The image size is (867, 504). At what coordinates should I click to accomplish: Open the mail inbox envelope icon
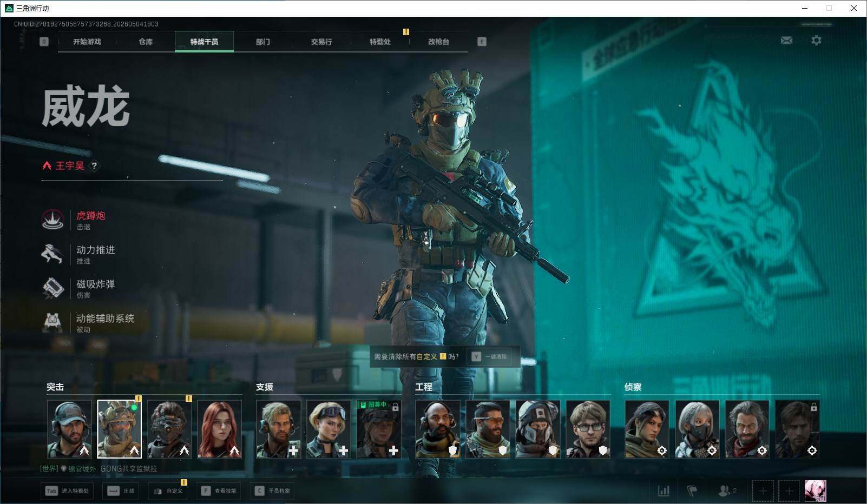[x=786, y=41]
